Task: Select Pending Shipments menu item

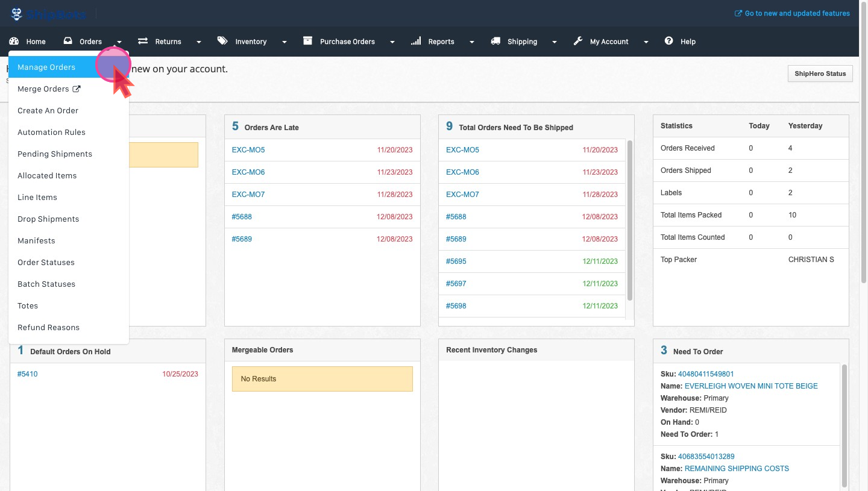Action: [69, 154]
